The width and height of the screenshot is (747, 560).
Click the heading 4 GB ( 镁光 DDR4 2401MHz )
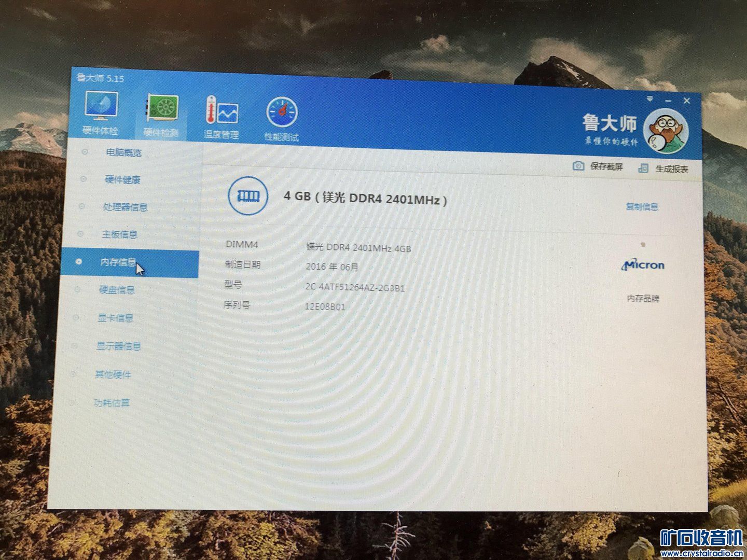(365, 198)
